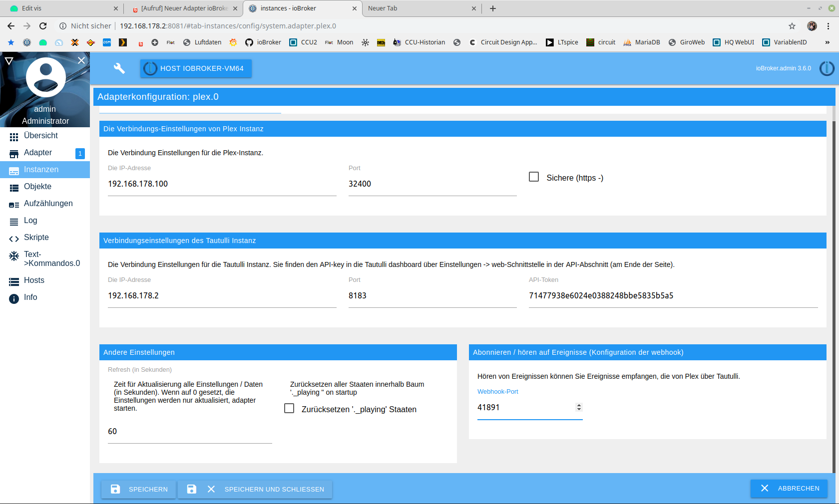Open the LTspice bookmark

562,42
